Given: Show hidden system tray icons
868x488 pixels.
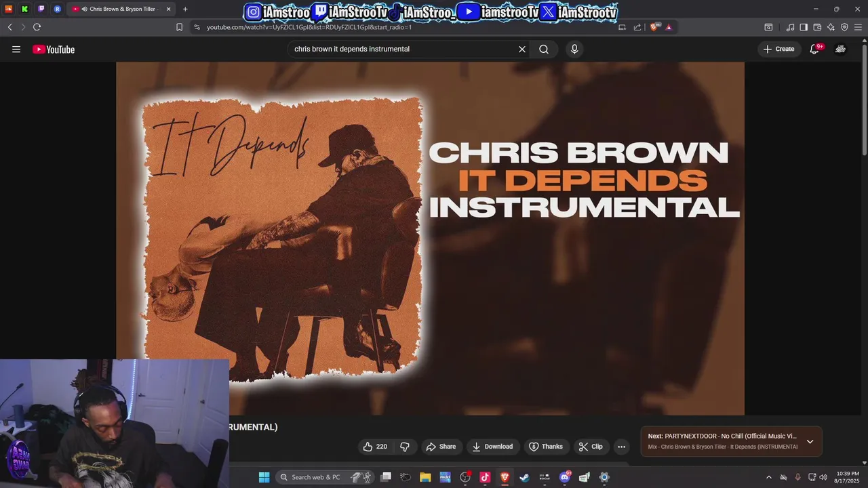Looking at the screenshot, I should [x=768, y=477].
